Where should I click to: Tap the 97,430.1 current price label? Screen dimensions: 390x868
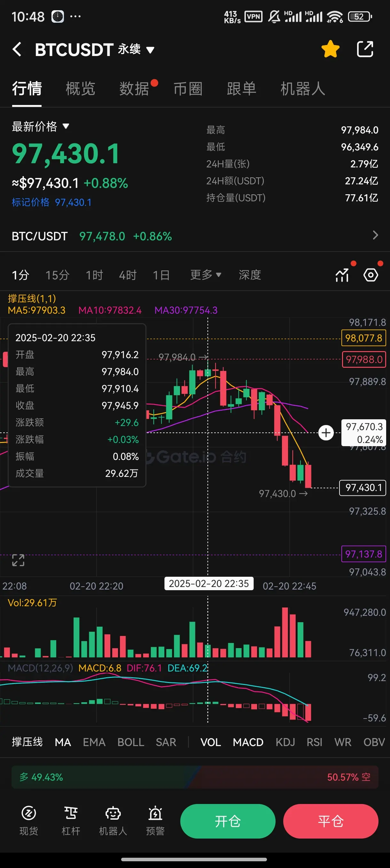click(x=363, y=487)
